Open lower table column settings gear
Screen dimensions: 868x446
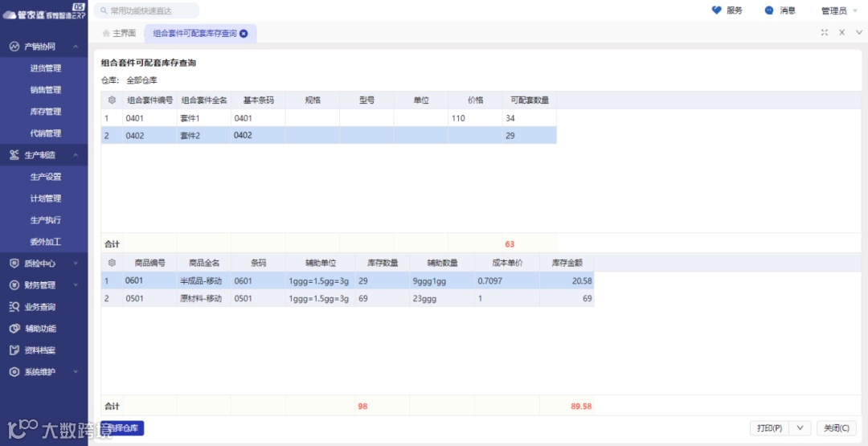click(x=112, y=263)
